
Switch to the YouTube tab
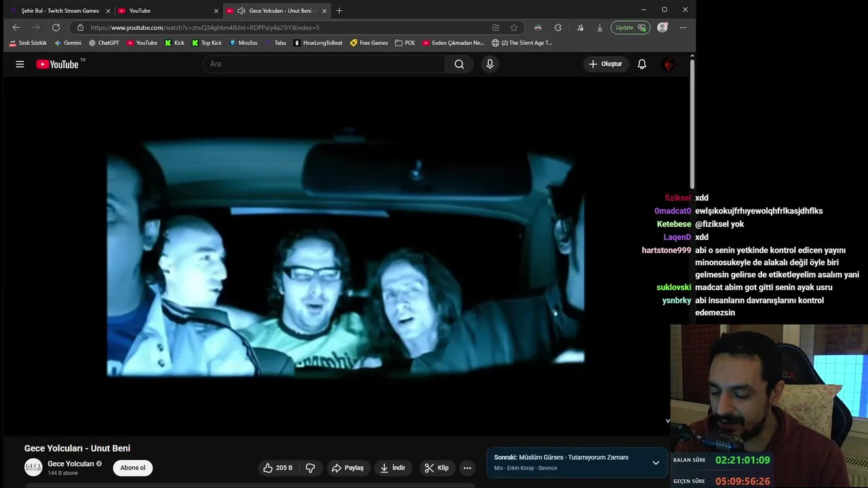pos(168,11)
